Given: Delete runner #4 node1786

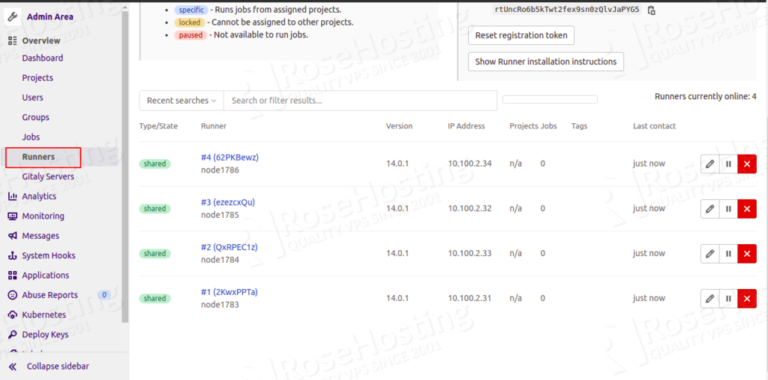Looking at the screenshot, I should point(747,164).
